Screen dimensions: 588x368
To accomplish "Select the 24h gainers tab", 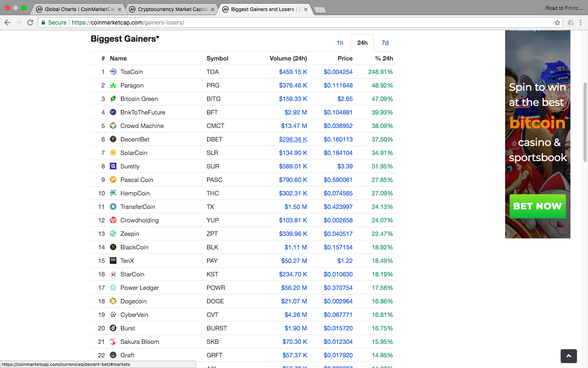I will click(362, 43).
